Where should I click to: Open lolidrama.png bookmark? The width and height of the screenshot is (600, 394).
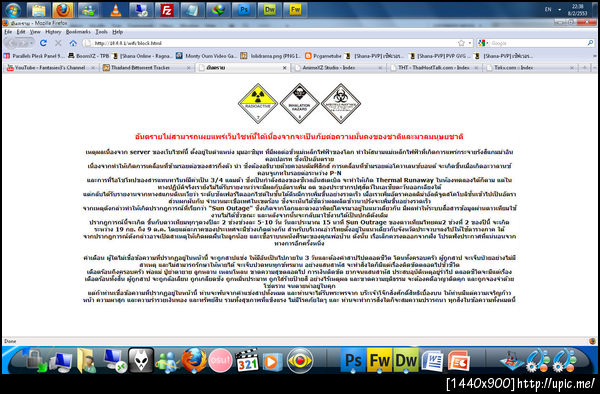coord(271,56)
